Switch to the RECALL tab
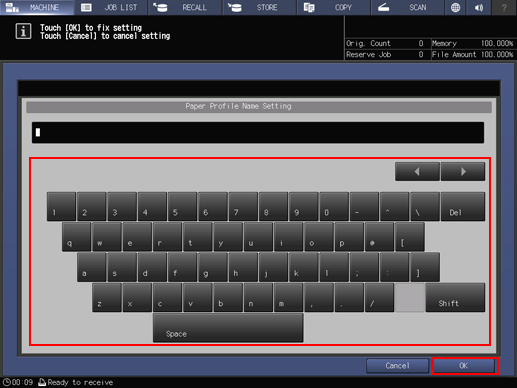Image resolution: width=517 pixels, height=388 pixels. click(185, 7)
